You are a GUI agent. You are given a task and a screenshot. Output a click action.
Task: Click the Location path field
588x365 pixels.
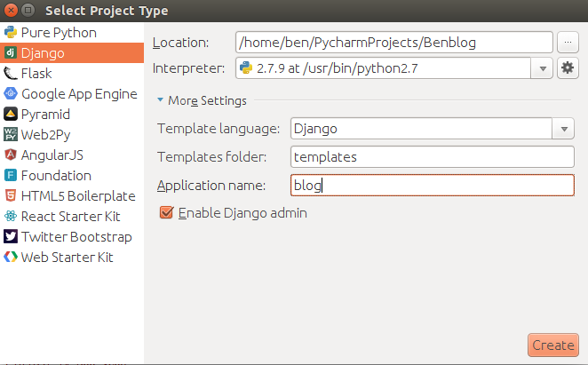pos(394,43)
